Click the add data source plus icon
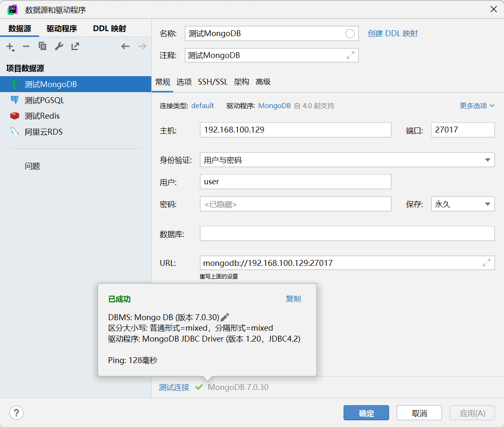 click(x=10, y=47)
